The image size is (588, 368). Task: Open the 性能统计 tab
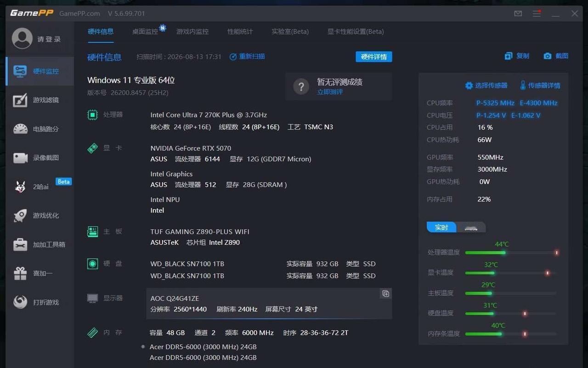(240, 32)
